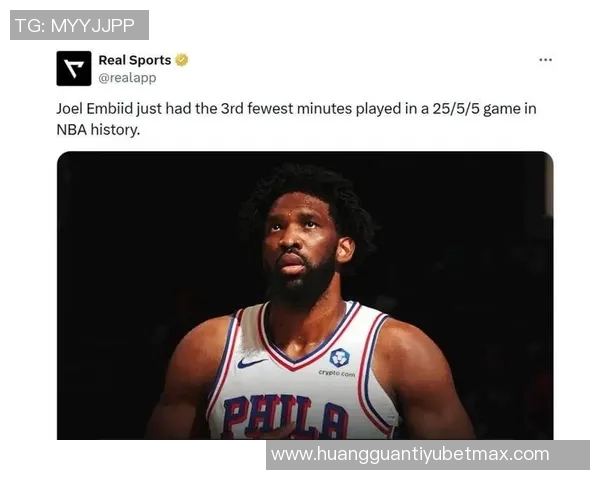The width and height of the screenshot is (600, 480).
Task: Open the Joel Embiid photo attachment
Action: point(305,295)
